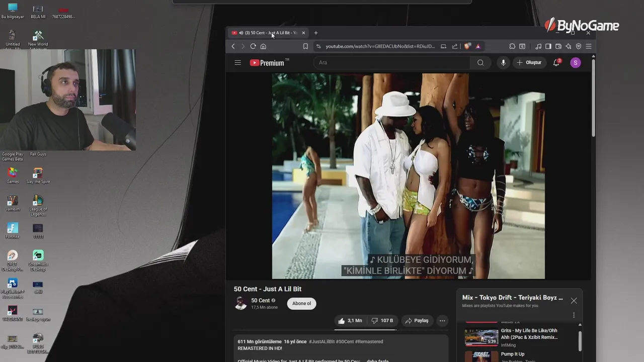Image resolution: width=644 pixels, height=362 pixels.
Task: Open a new browser tab
Action: point(316,33)
